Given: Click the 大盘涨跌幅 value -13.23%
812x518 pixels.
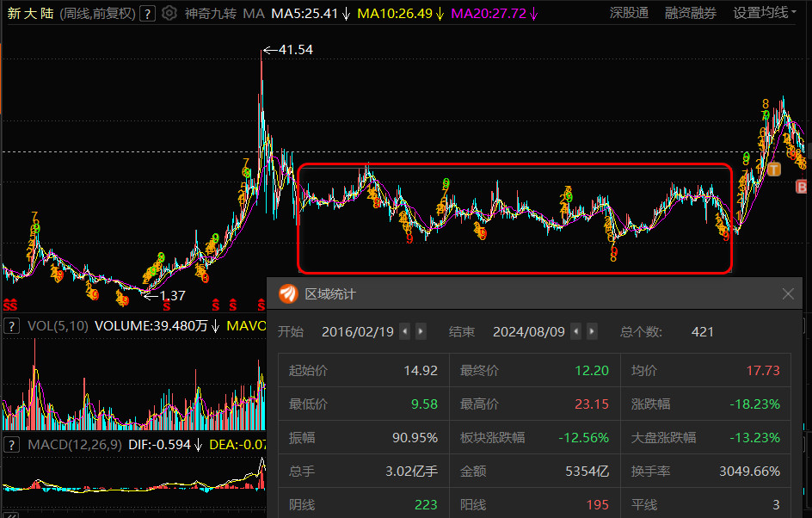Looking at the screenshot, I should coord(754,438).
